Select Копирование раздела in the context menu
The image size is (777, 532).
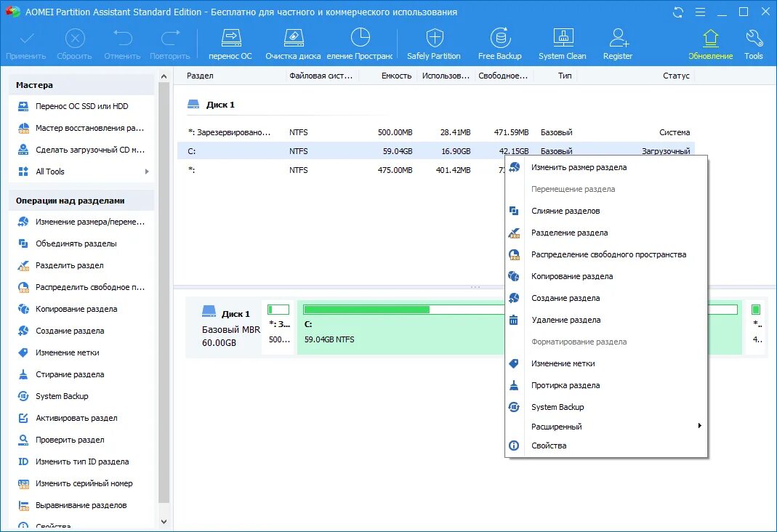coord(606,276)
